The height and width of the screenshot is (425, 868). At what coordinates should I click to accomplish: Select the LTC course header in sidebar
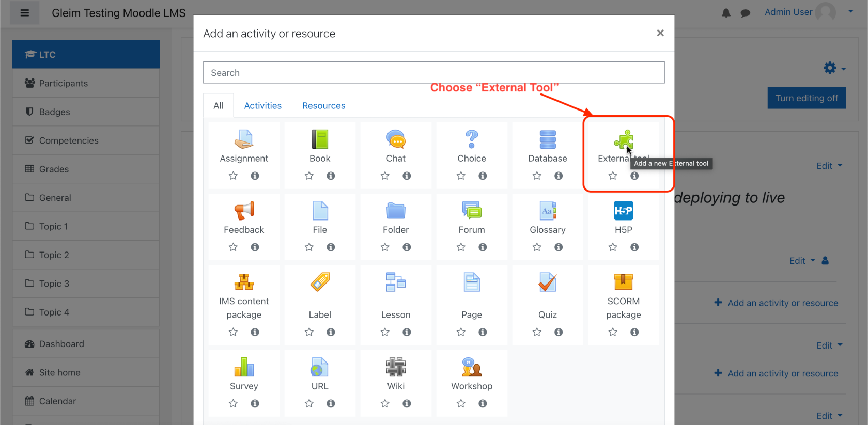86,54
